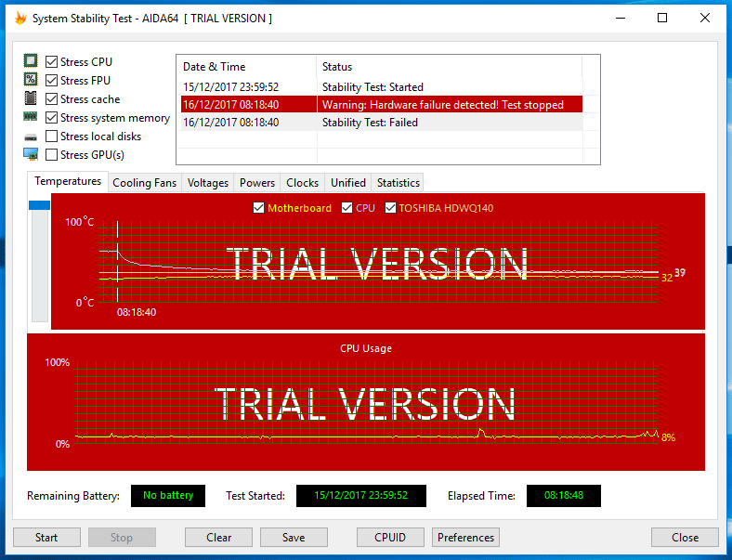The width and height of the screenshot is (732, 560).
Task: Enable the Stress GPU(s) checkbox
Action: tap(51, 154)
